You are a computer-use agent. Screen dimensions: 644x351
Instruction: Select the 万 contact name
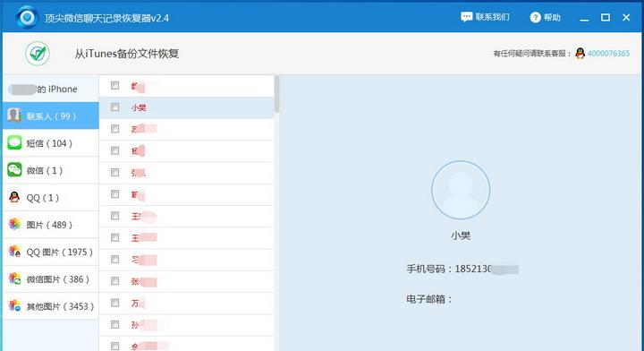pyautogui.click(x=138, y=304)
